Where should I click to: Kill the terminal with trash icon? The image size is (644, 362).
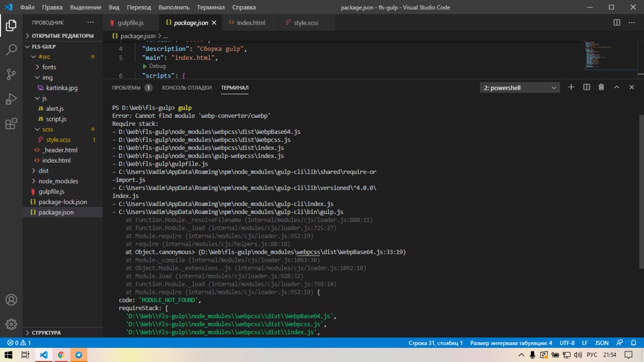coord(601,87)
